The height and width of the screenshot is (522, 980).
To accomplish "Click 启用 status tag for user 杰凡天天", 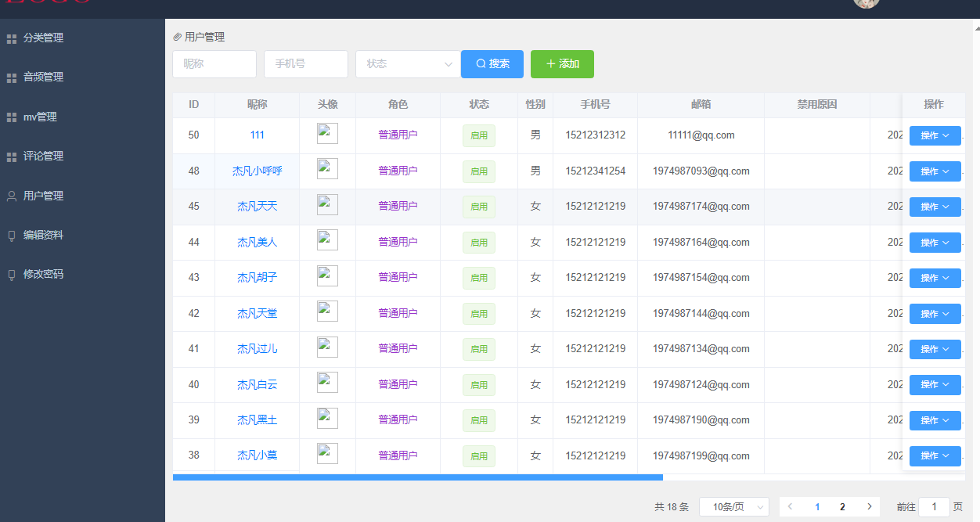I will 479,207.
